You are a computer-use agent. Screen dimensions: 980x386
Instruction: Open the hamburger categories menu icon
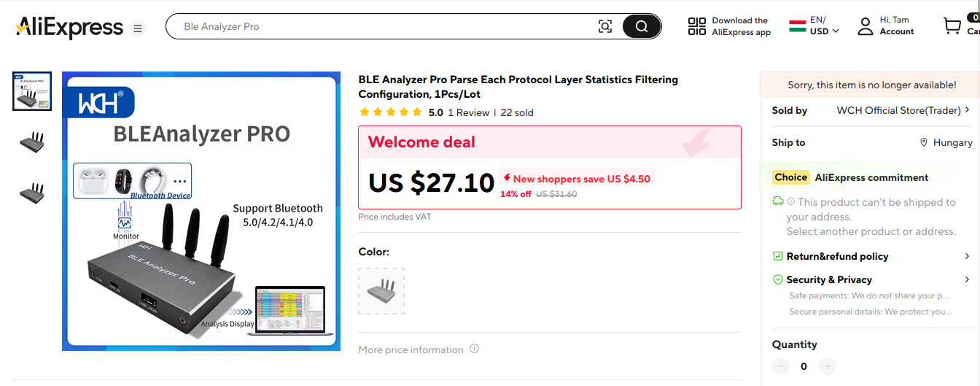click(137, 28)
